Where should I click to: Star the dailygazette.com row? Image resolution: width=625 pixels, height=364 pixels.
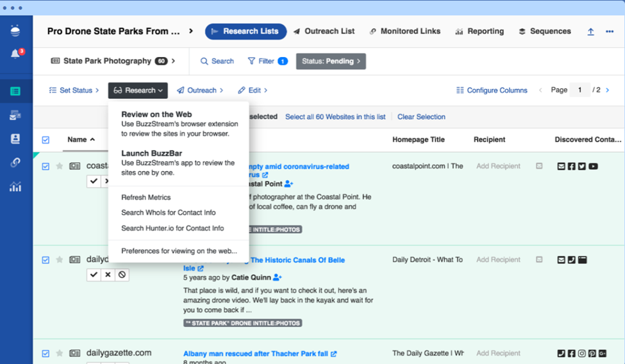coord(60,353)
